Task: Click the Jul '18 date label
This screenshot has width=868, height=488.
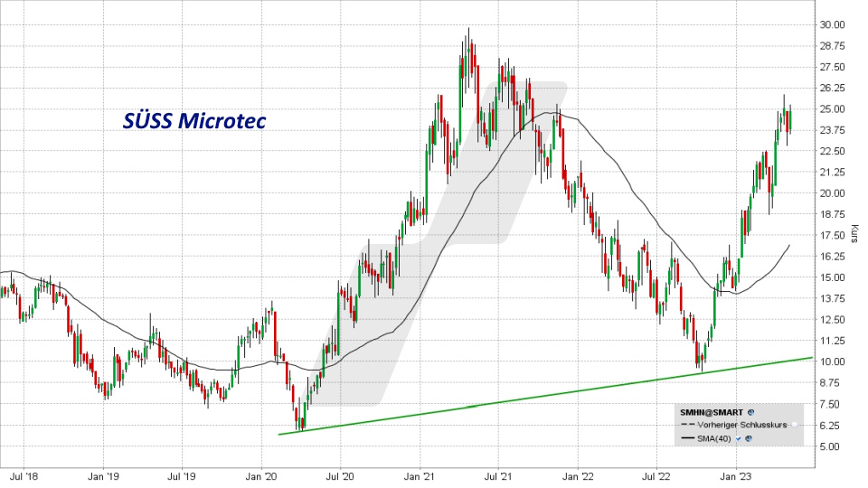Action: (24, 476)
